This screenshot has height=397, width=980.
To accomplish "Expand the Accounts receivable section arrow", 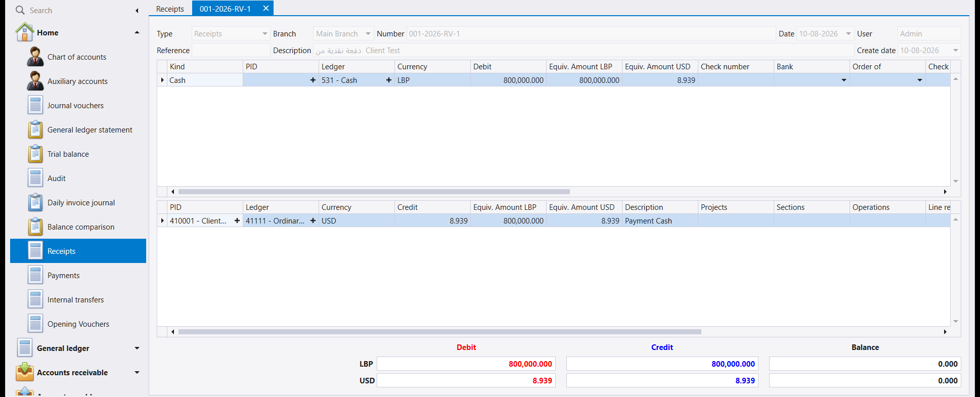I will pyautogui.click(x=137, y=372).
